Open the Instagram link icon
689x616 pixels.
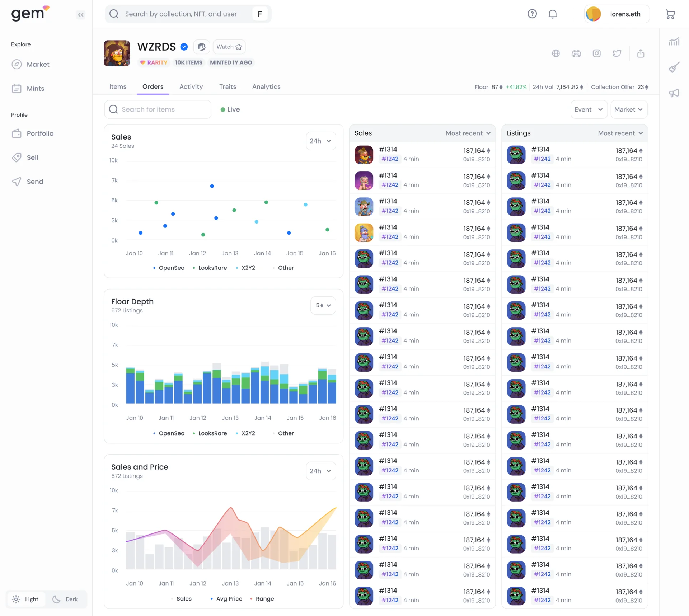point(596,53)
